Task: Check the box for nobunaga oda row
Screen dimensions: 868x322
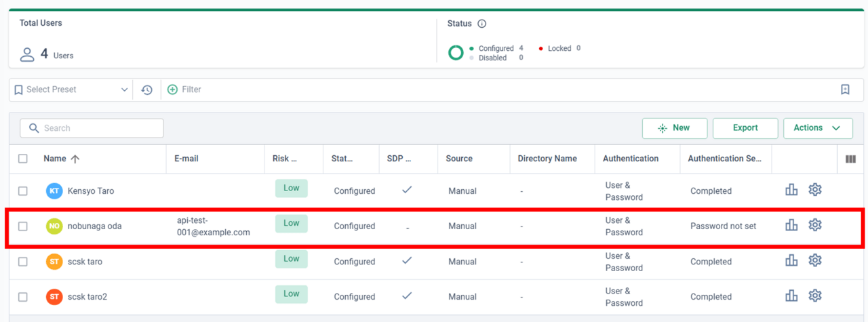Action: pyautogui.click(x=23, y=226)
